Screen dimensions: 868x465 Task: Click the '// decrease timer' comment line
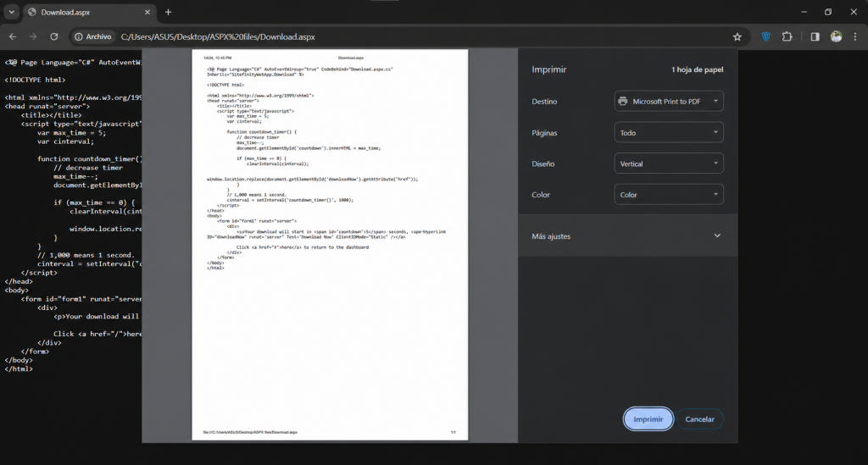[88, 168]
